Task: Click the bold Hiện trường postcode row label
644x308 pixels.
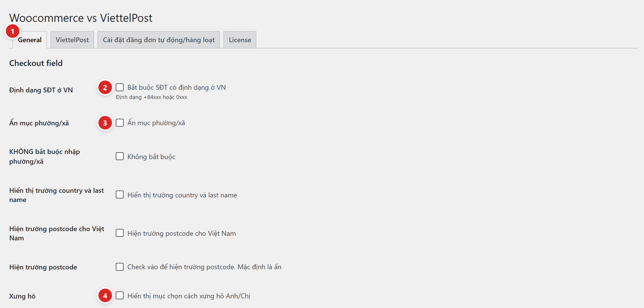Action: pyautogui.click(x=43, y=267)
